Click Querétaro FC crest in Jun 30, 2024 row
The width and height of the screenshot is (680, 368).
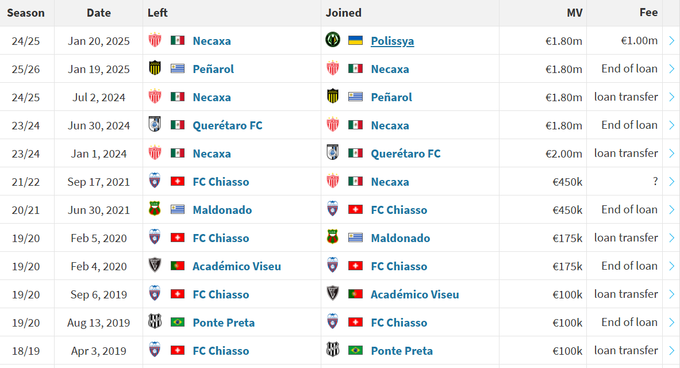[155, 125]
